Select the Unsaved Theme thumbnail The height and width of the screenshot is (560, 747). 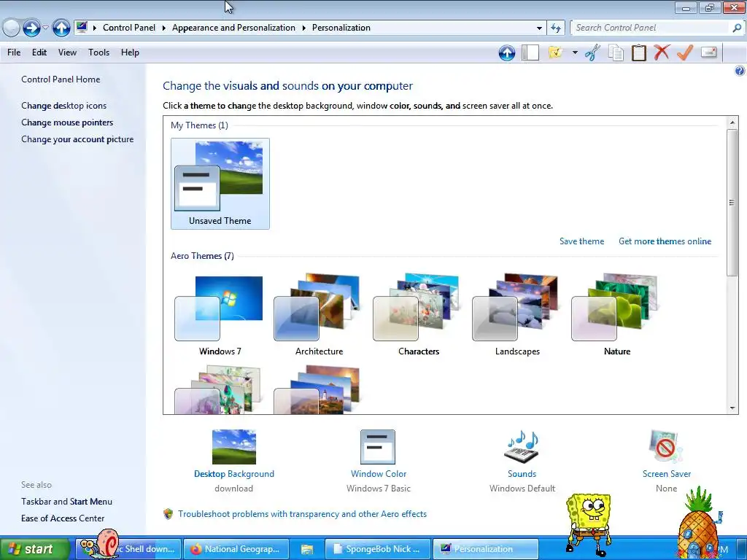pos(220,184)
